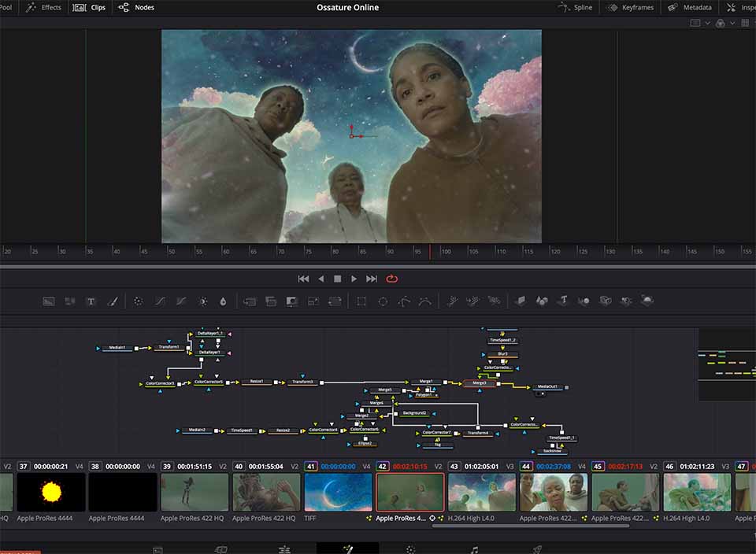Select clip 44 thumbnail
The height and width of the screenshot is (554, 756).
tap(554, 492)
